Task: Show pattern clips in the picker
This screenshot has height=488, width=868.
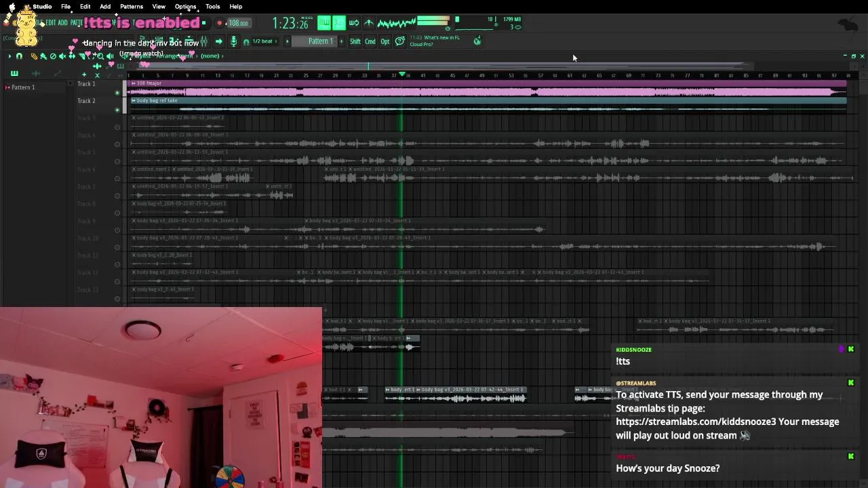Action: click(x=14, y=73)
